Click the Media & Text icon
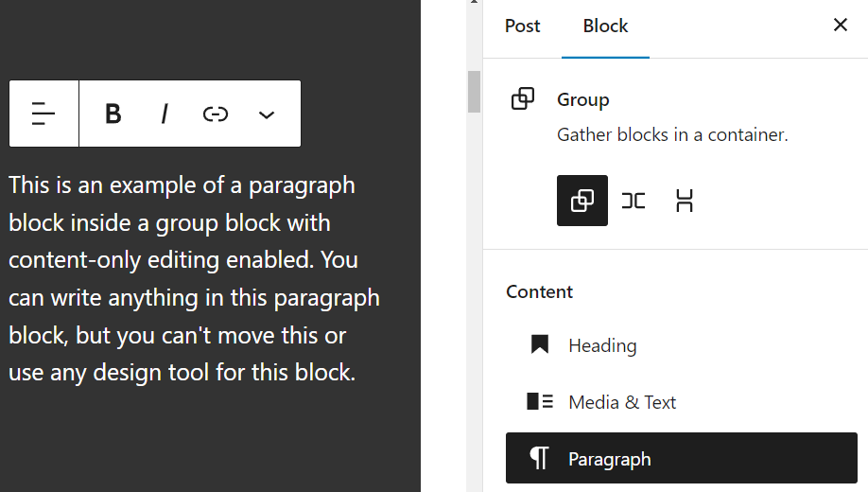868x492 pixels. click(x=540, y=402)
